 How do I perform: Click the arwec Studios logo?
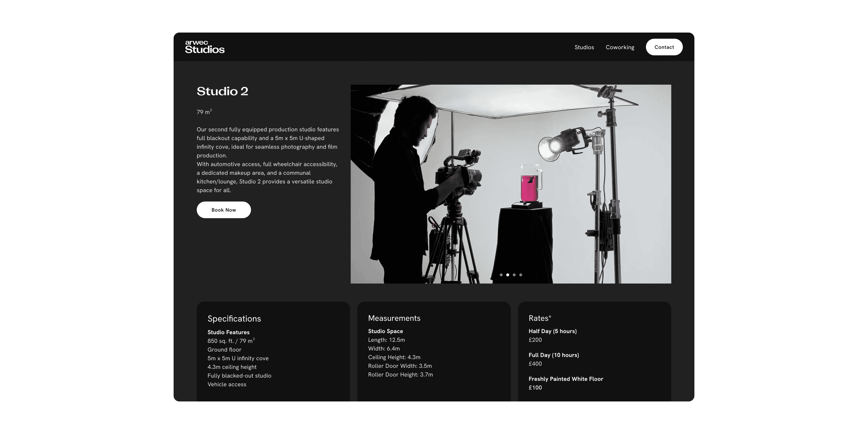point(205,47)
